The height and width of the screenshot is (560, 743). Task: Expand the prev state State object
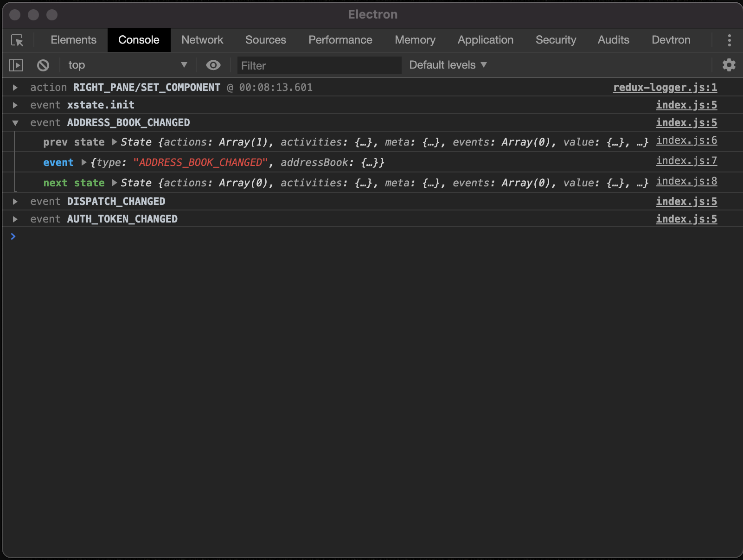point(114,142)
